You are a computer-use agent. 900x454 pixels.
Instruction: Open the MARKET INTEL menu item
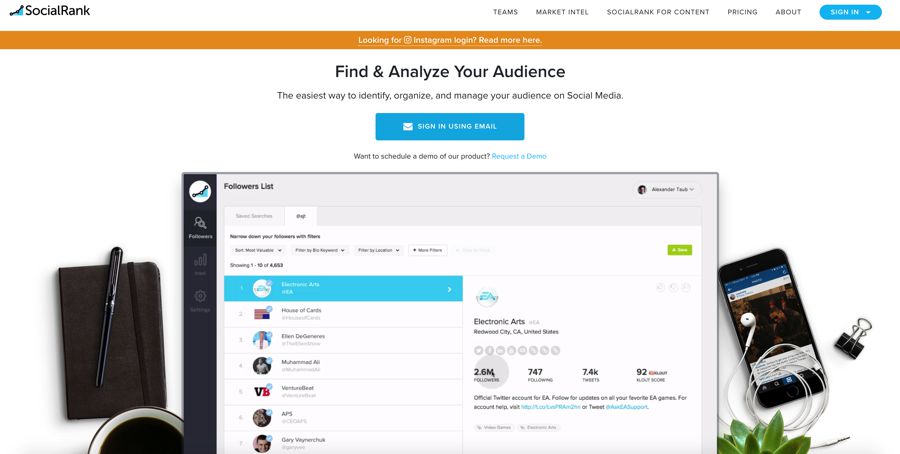click(562, 12)
